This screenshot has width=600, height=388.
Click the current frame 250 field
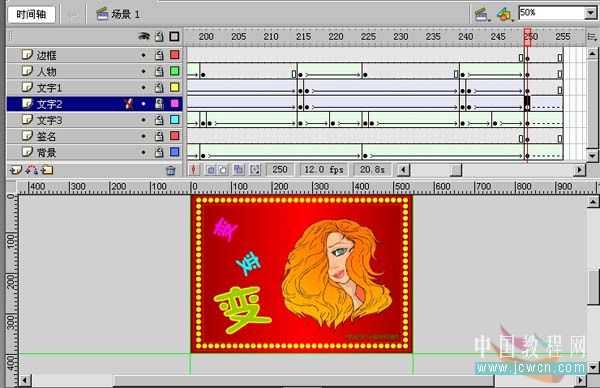pos(280,170)
